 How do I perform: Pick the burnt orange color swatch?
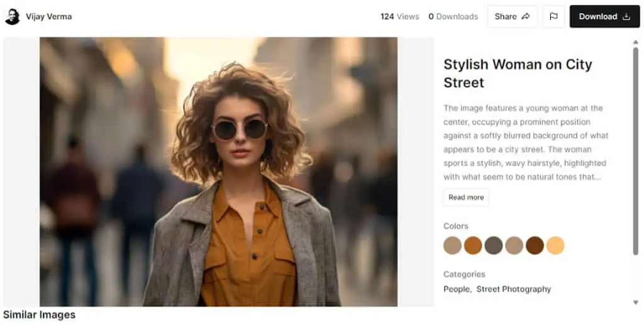[x=473, y=245]
